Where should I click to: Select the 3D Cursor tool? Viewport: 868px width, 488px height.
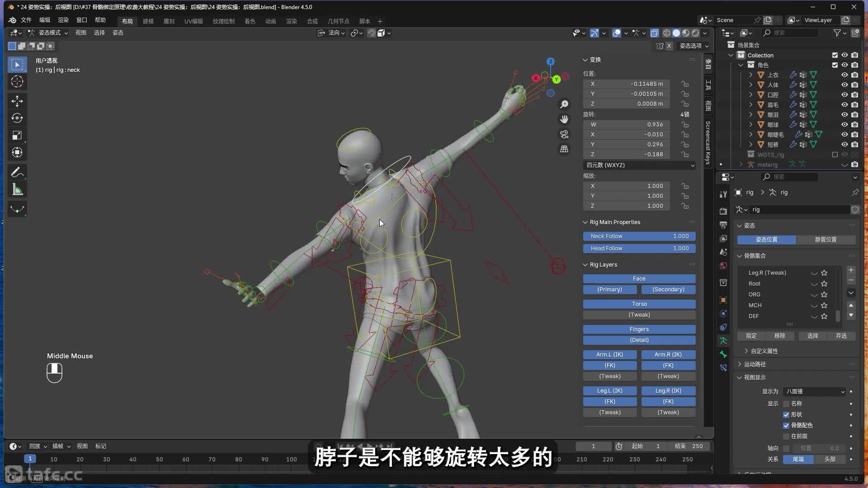17,82
